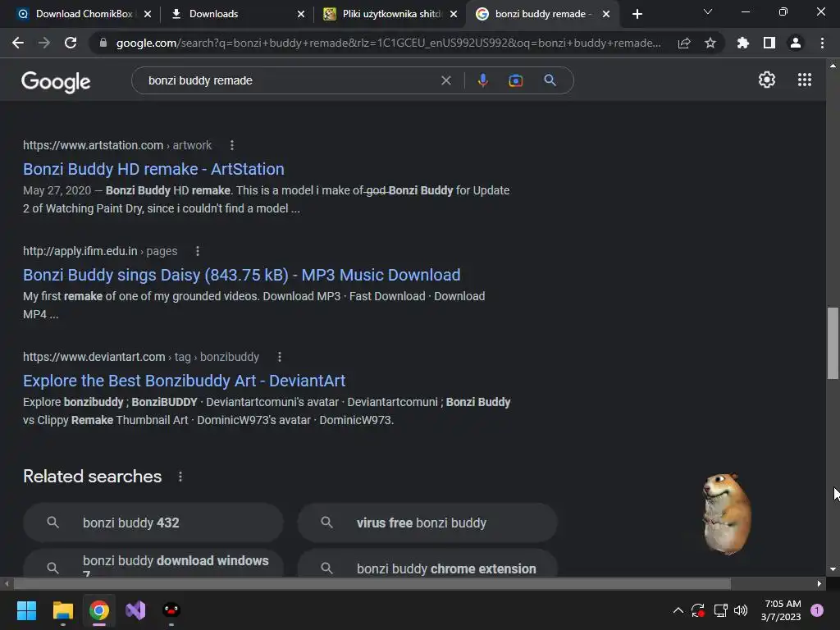Screen dimensions: 840x630
Task: Open the sync status tray icon
Action: click(698, 610)
